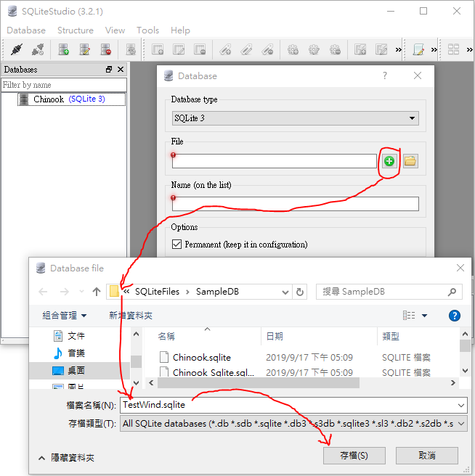This screenshot has width=475, height=476.
Task: Click the Delete trigger gear icon
Action: 335,49
